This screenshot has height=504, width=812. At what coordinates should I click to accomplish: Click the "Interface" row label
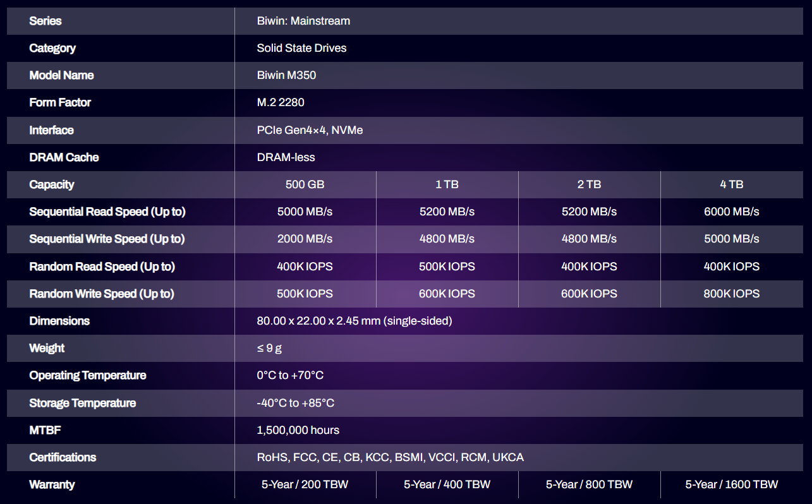point(51,130)
